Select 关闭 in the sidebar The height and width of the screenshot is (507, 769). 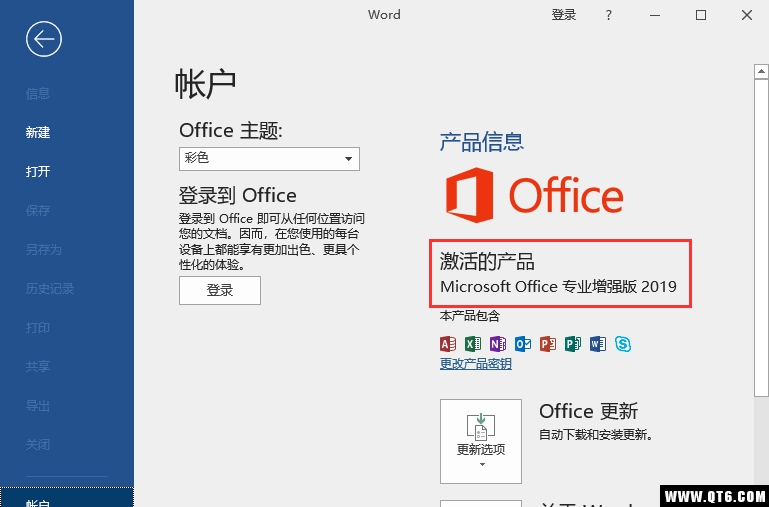(38, 445)
